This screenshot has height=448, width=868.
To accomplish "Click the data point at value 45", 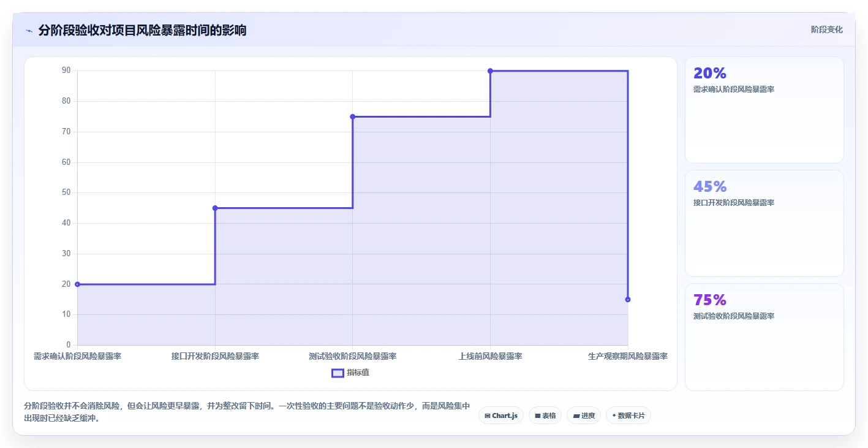I will (215, 208).
